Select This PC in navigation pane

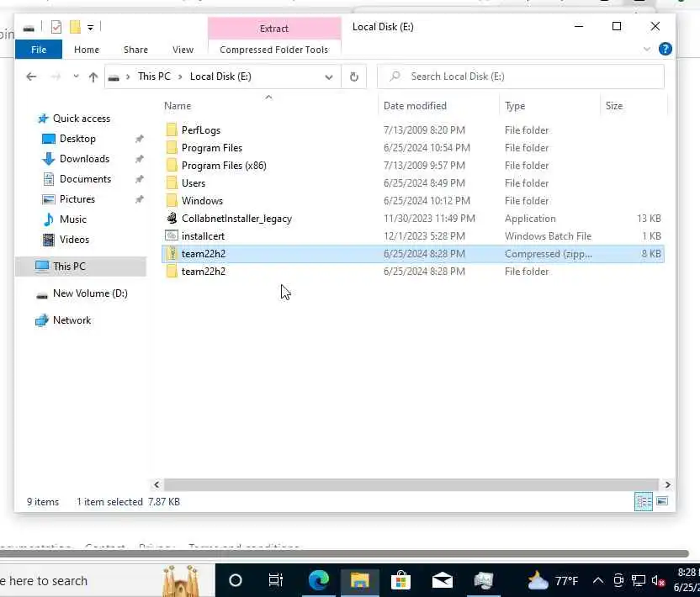[81, 267]
